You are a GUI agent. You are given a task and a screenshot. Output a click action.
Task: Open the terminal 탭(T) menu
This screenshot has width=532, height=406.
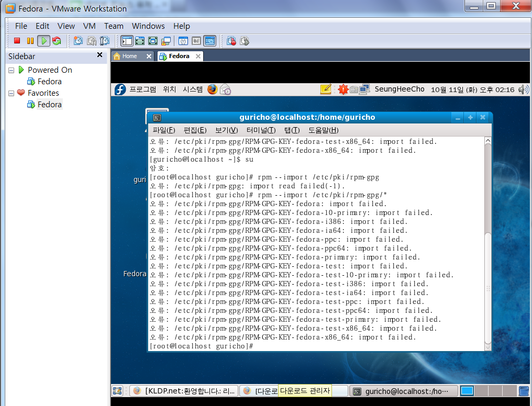(x=292, y=130)
